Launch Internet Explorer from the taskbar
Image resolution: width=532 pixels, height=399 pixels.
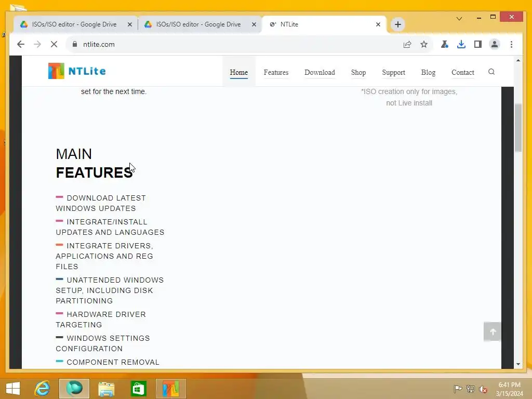click(42, 389)
